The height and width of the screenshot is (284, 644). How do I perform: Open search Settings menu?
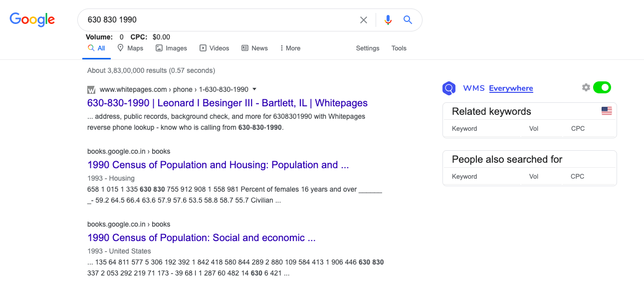(x=368, y=48)
